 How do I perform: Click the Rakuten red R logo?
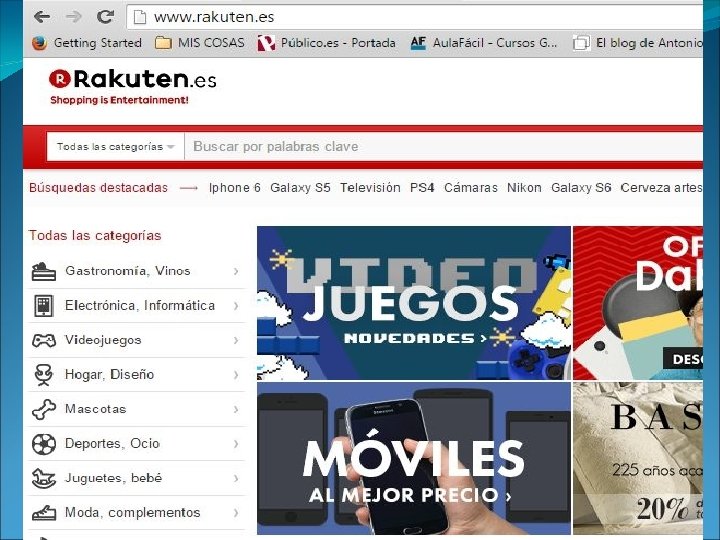(x=60, y=79)
